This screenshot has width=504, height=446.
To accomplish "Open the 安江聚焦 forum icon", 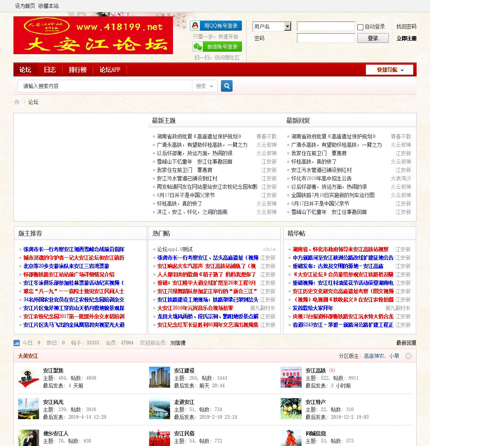I will tap(29, 377).
